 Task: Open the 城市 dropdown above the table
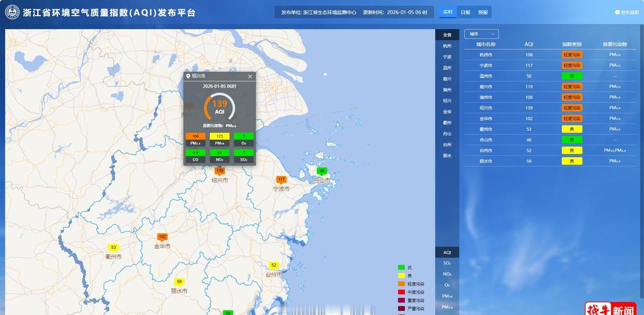pos(481,34)
